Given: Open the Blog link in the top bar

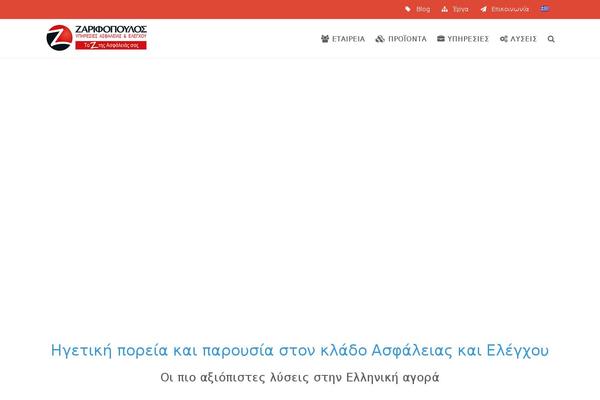Looking at the screenshot, I should 423,9.
